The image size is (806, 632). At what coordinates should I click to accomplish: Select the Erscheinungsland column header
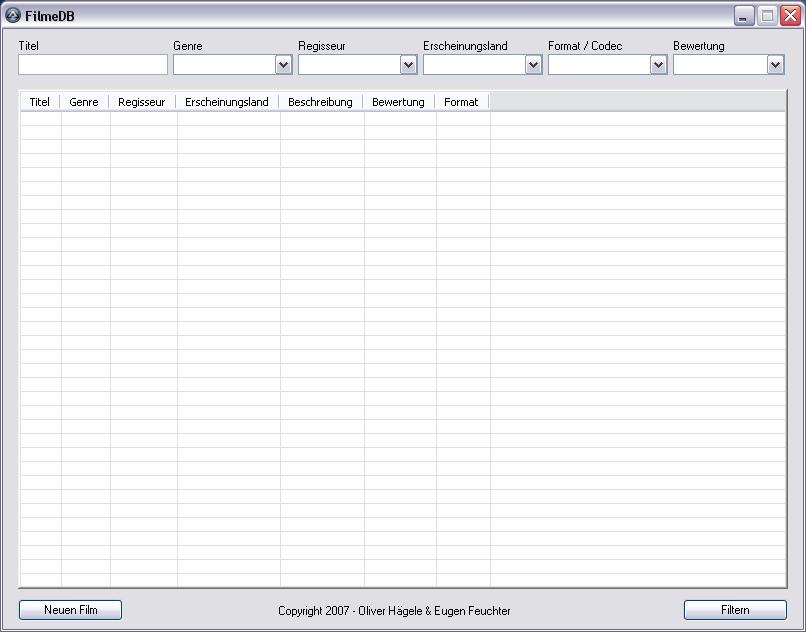(x=227, y=102)
